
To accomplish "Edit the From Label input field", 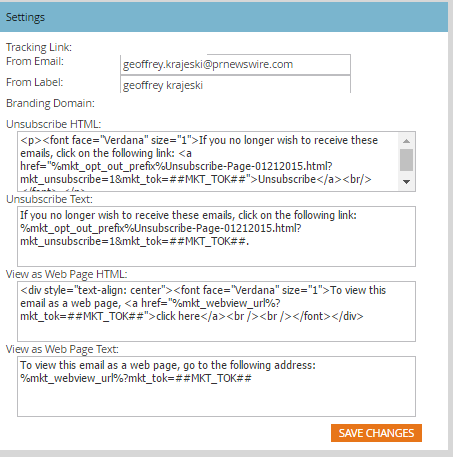I will [x=235, y=85].
